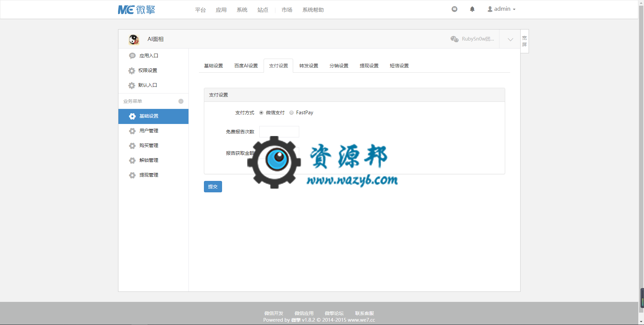Click the gear icon next to 权限设置
644x325 pixels.
point(132,71)
